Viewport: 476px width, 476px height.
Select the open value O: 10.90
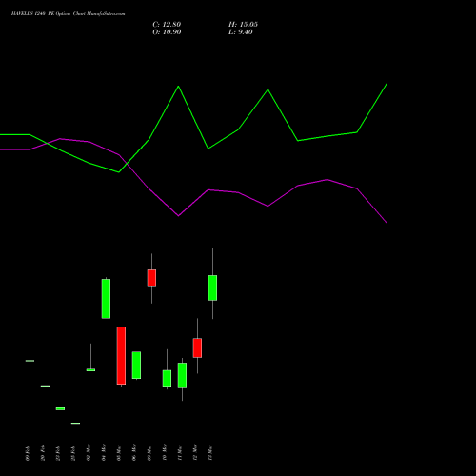click(167, 32)
